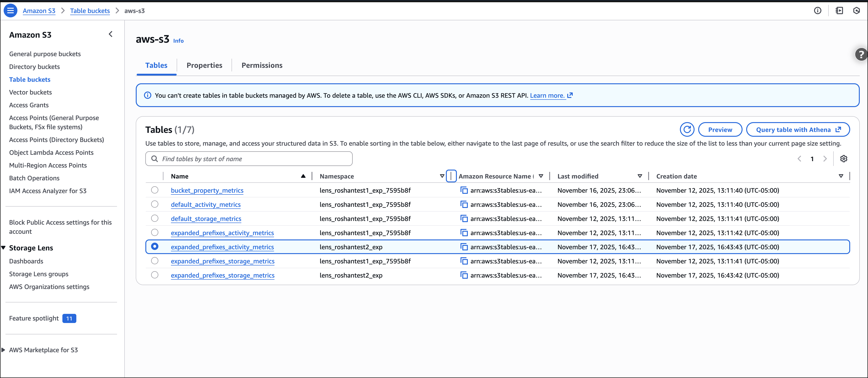Select the default_activity_metrics radio button
The image size is (868, 378).
tap(155, 204)
